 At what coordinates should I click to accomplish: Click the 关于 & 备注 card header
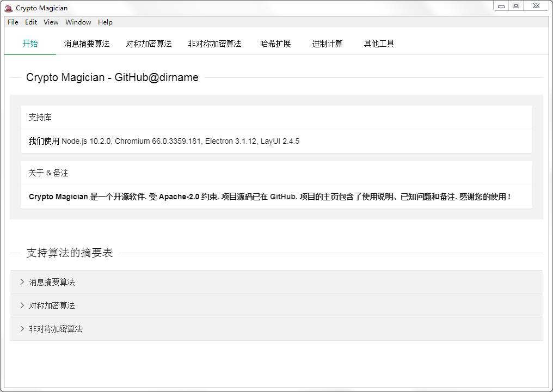click(276, 173)
